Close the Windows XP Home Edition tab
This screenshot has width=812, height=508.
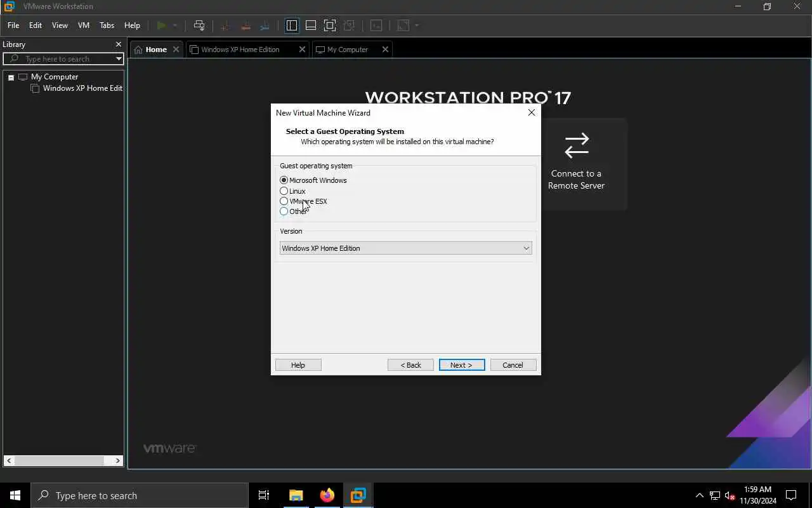(x=302, y=50)
